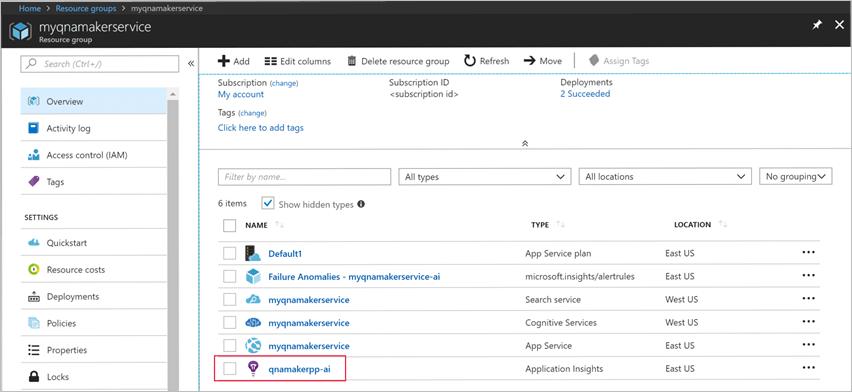Open Failure Anomalies - myqnamakerservice-ai link

(x=354, y=277)
